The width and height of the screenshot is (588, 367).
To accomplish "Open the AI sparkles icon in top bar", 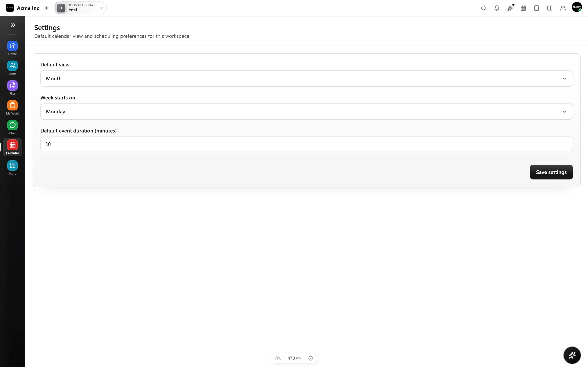I will pyautogui.click(x=510, y=8).
